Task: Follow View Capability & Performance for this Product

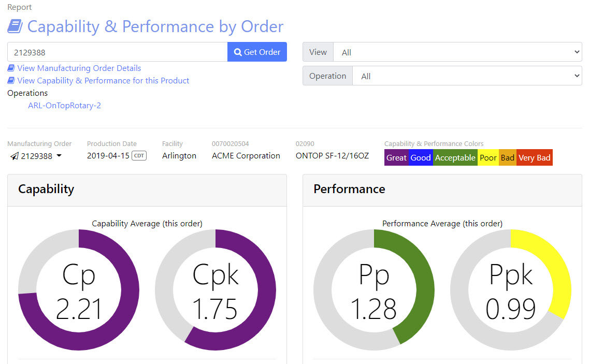Action: click(x=103, y=81)
